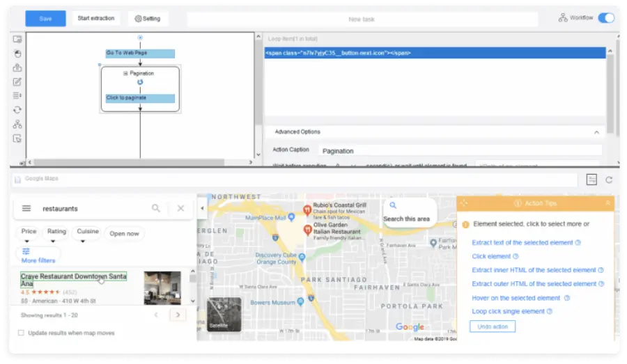Screen dimensions: 627x364
Task: Select the Go To Web Page step
Action: pyautogui.click(x=140, y=53)
